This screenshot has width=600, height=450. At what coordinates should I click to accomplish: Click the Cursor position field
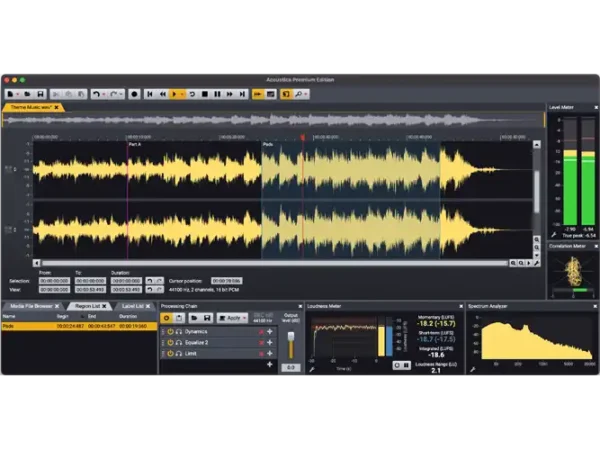(x=227, y=281)
